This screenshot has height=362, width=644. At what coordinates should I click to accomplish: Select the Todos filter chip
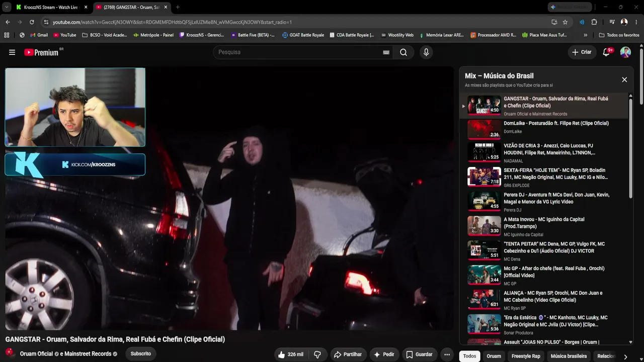469,356
